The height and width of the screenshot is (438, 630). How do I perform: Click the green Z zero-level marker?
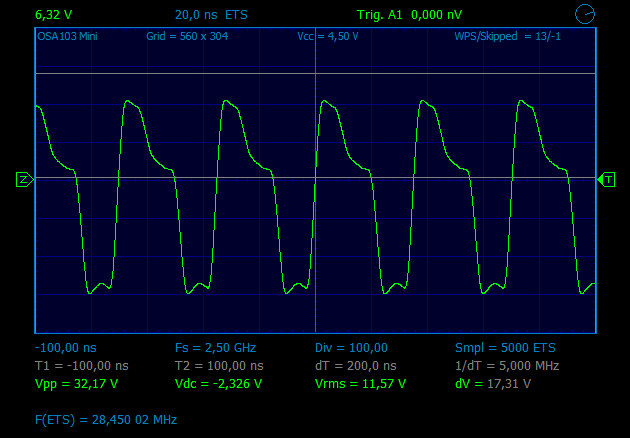23,179
